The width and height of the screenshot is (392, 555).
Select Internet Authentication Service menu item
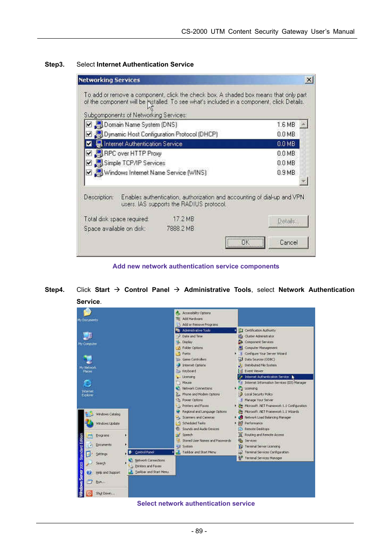click(x=275, y=377)
